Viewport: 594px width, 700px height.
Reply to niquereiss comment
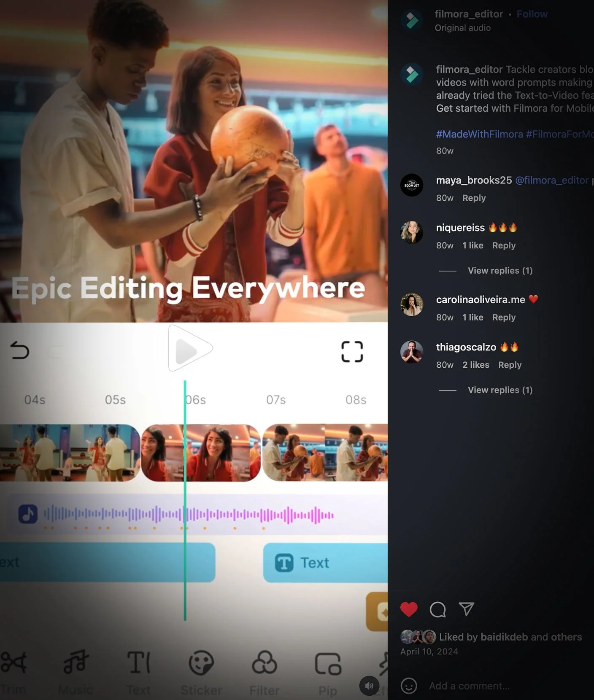pos(504,245)
